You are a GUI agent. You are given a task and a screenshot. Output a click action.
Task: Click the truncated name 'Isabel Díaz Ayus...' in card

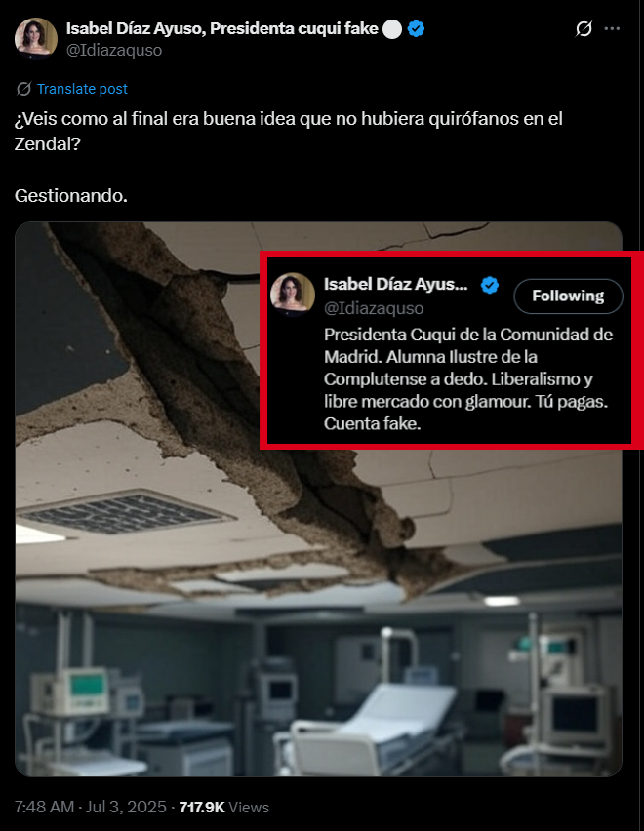[396, 284]
